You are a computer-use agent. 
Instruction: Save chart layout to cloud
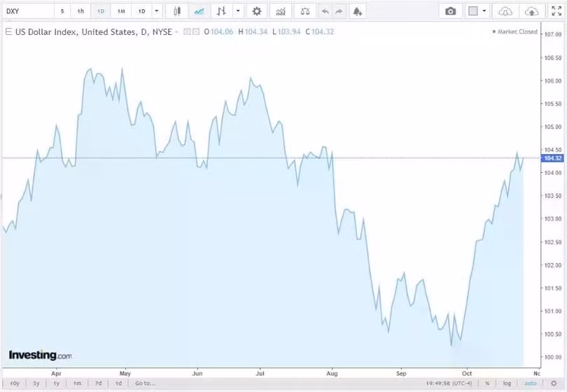pos(531,11)
